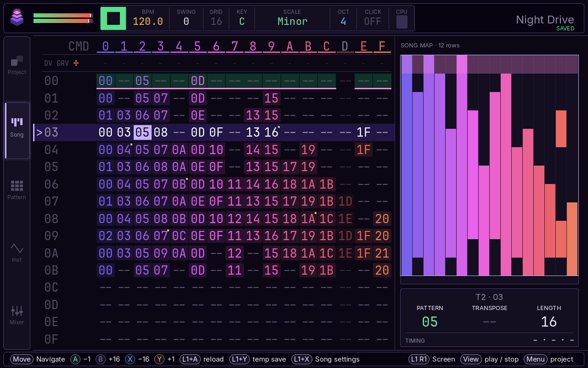The height and width of the screenshot is (368, 588).
Task: Click the first purple song map column
Action: point(407,166)
